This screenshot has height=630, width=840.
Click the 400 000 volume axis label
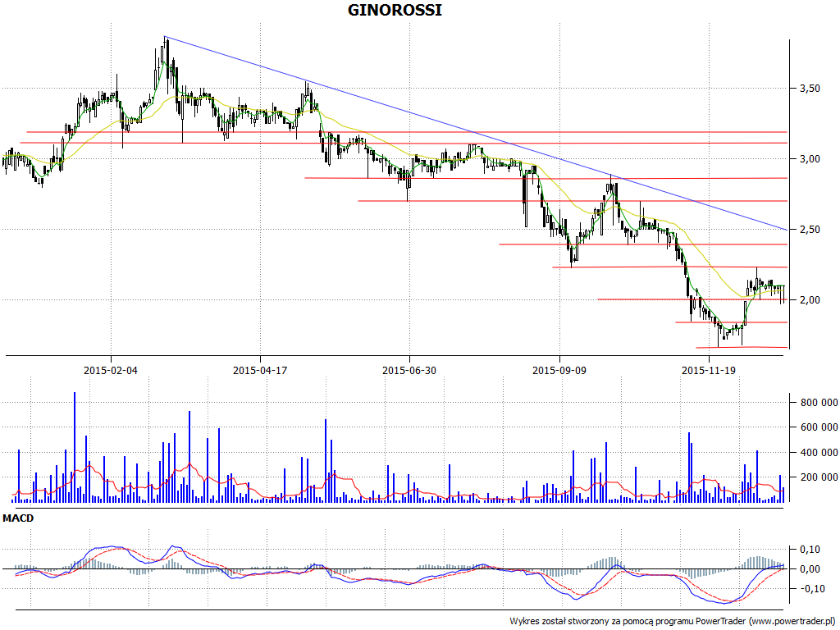coord(819,453)
